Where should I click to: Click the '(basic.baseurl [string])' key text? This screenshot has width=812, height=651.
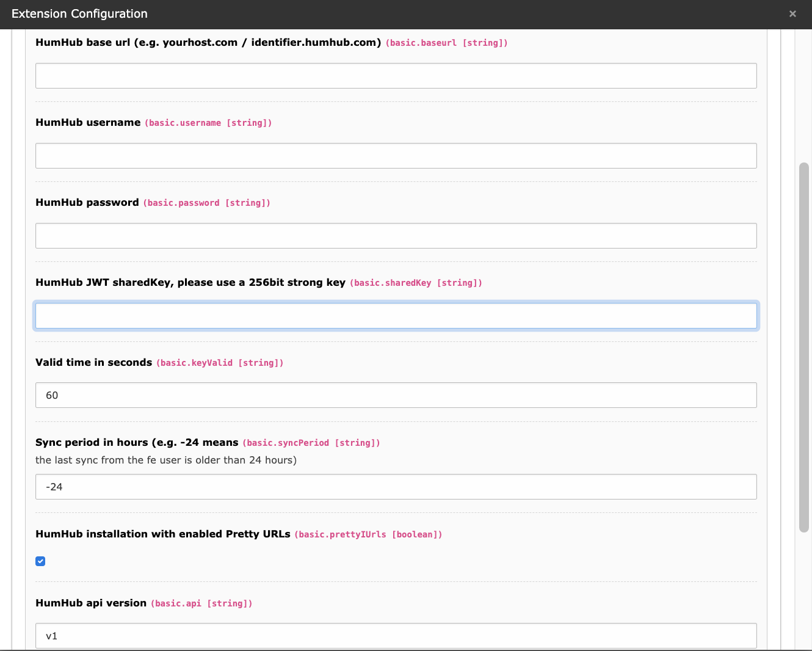[447, 43]
